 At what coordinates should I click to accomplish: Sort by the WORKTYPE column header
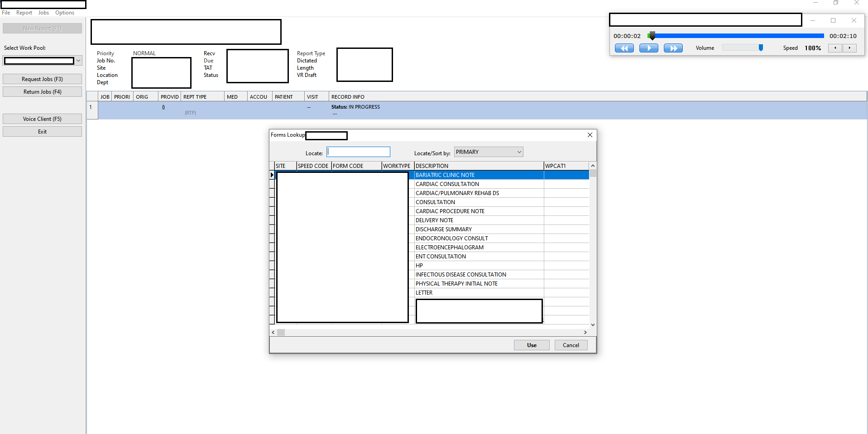coord(398,166)
